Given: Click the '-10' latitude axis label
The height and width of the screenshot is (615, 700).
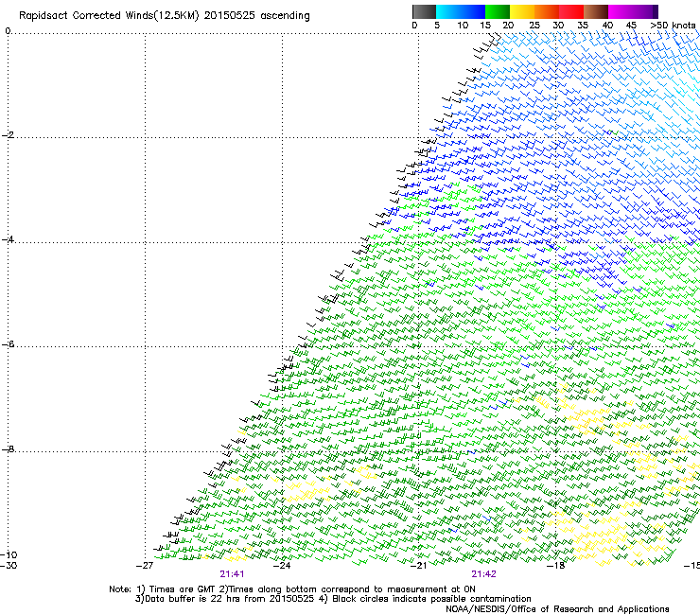Looking at the screenshot, I should (9, 555).
